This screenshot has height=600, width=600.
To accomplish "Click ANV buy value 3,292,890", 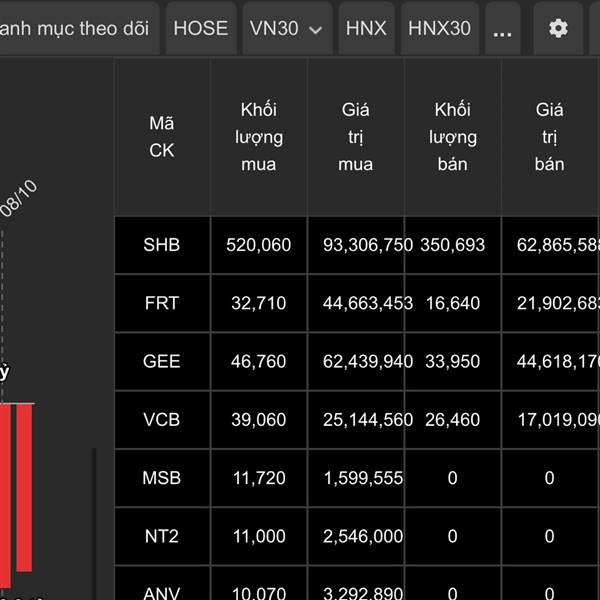I will [363, 593].
